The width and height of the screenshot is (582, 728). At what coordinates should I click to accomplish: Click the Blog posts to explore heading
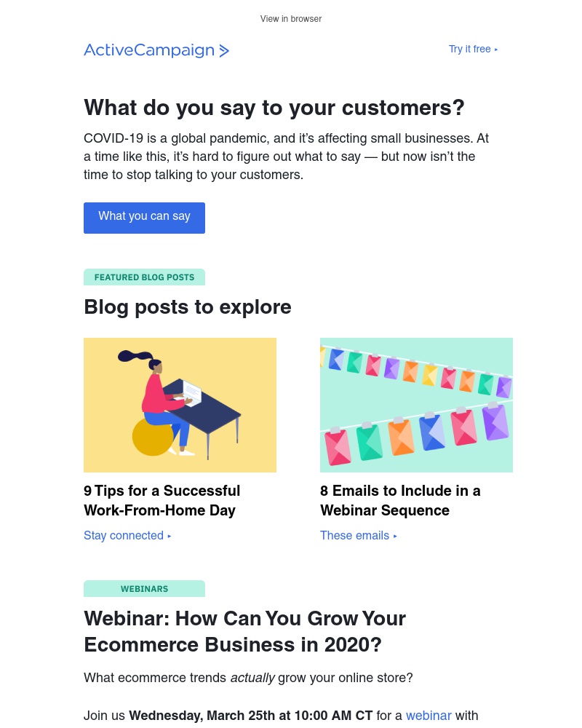coord(188,307)
